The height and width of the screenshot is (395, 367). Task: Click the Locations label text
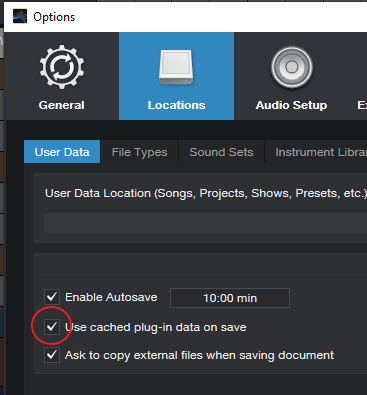(176, 105)
